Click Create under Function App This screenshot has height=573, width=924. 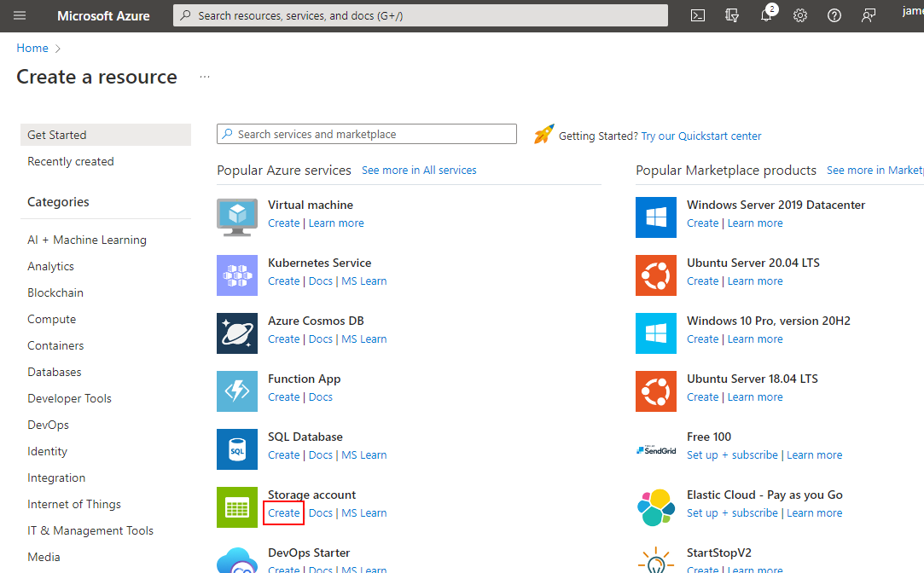tap(284, 396)
